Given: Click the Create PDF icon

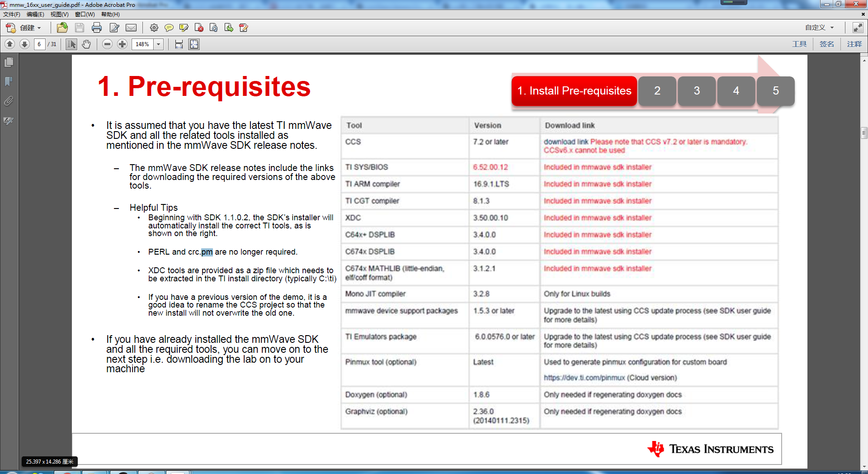Looking at the screenshot, I should point(11,28).
